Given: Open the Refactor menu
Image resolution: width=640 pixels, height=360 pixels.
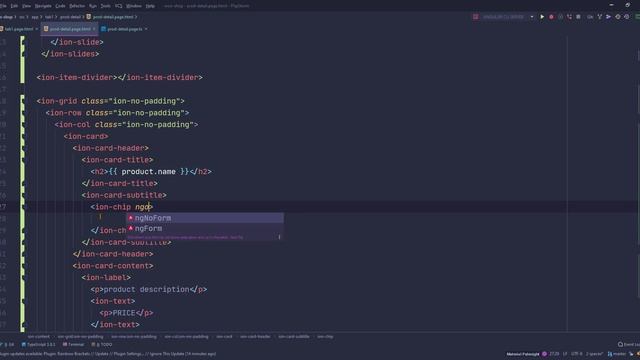Looking at the screenshot, I should point(77,6).
